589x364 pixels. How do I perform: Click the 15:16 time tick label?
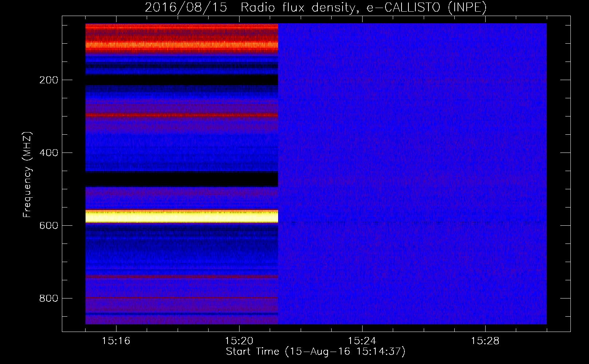[116, 341]
